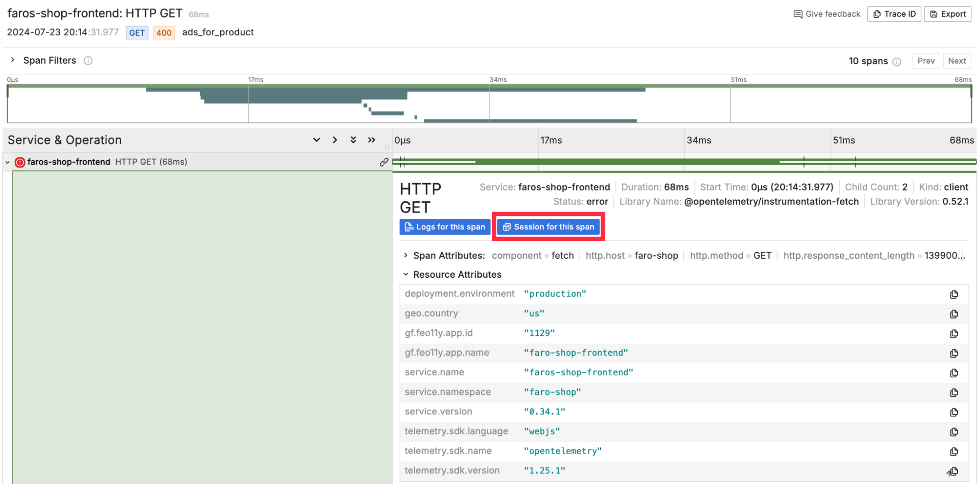980x484 pixels.
Task: Copy the service.version attribute value
Action: pos(954,412)
